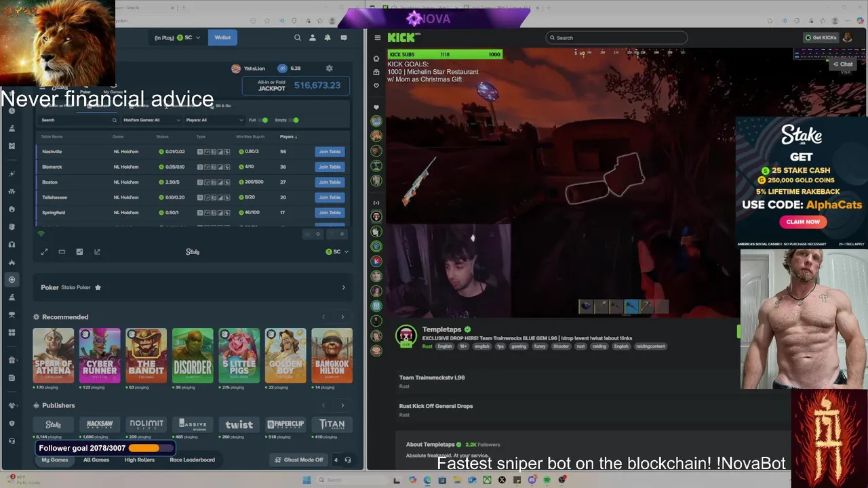Switch poker to theatre mode icon
The width and height of the screenshot is (868, 488).
point(62,252)
